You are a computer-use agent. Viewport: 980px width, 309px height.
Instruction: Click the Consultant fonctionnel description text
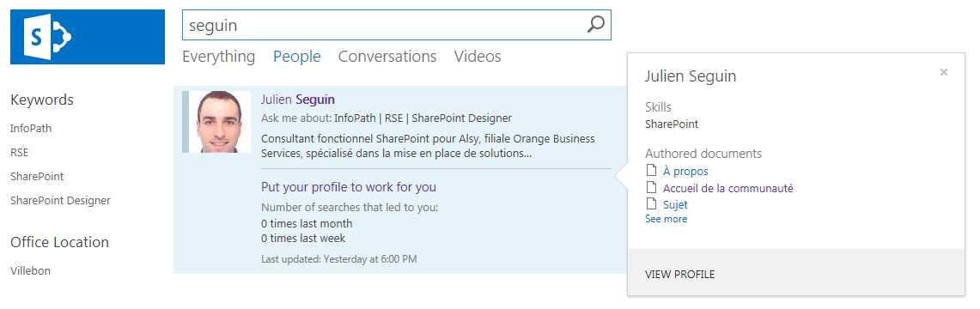tap(428, 146)
